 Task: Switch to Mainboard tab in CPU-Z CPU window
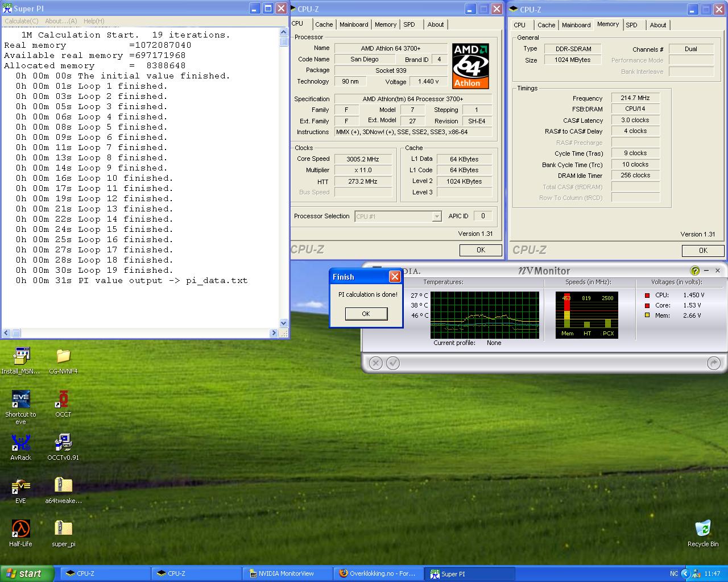click(x=354, y=24)
